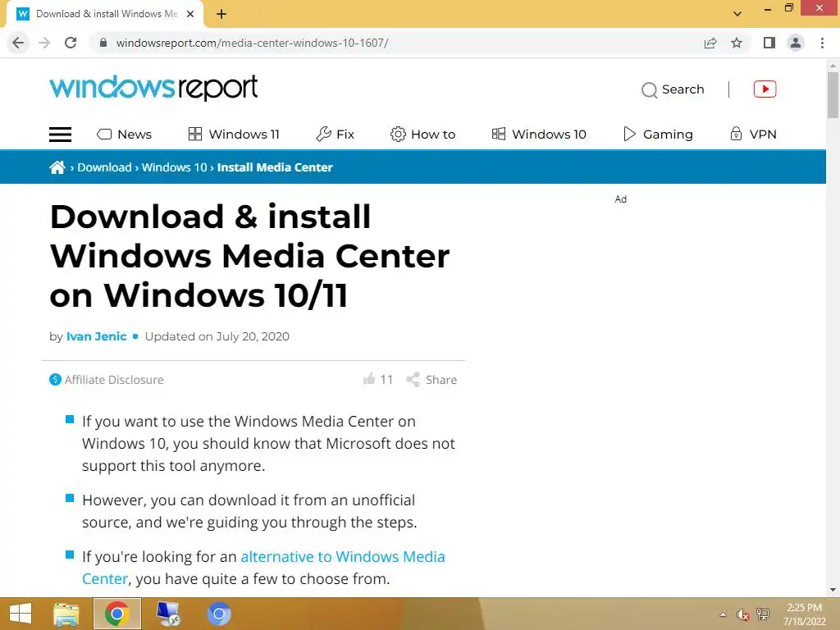Bookmark this page with the star icon
The height and width of the screenshot is (630, 840).
737,43
